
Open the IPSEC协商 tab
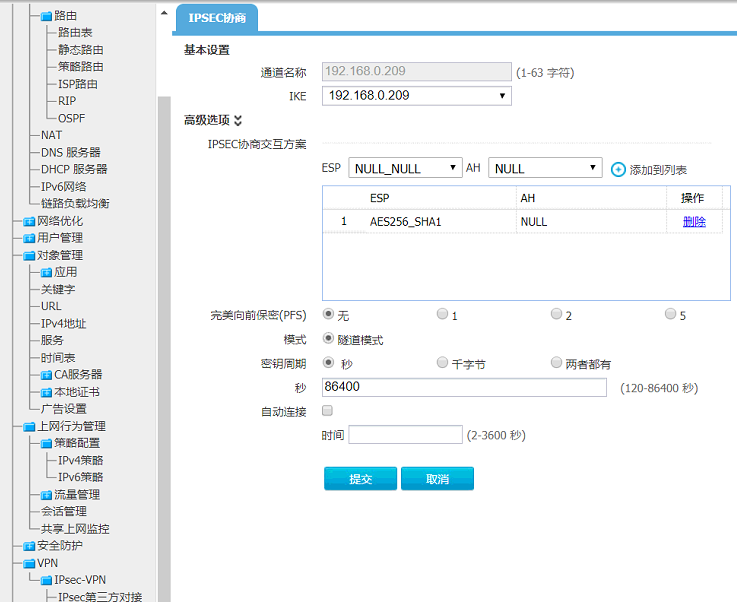coord(217,17)
